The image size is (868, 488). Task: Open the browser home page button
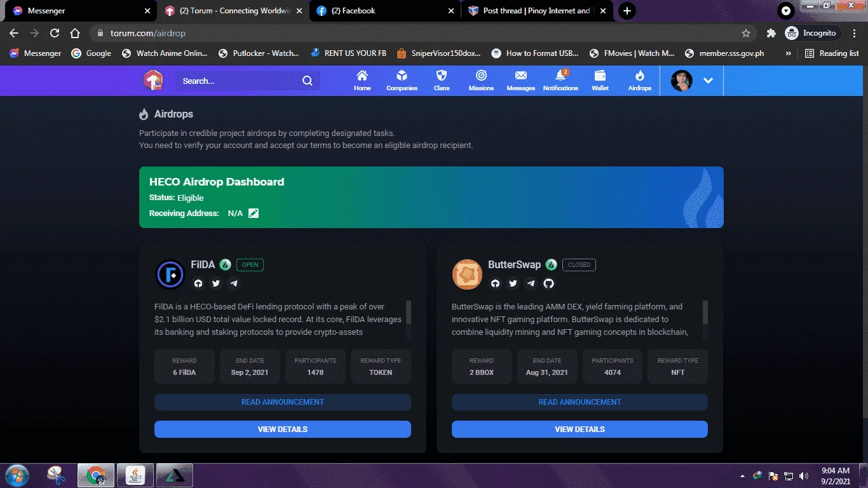pos(75,33)
